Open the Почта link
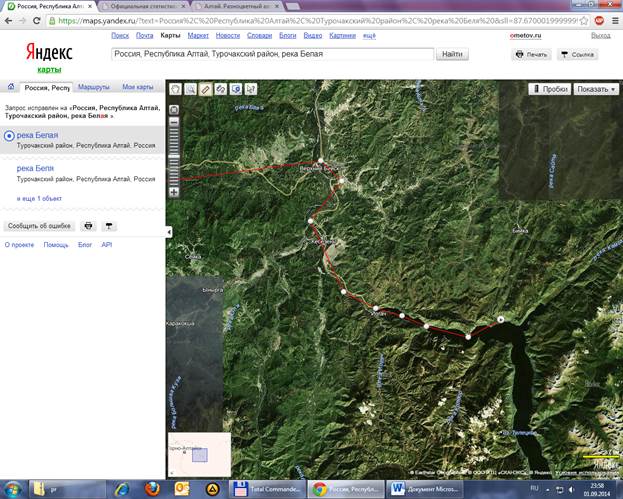 coord(145,36)
